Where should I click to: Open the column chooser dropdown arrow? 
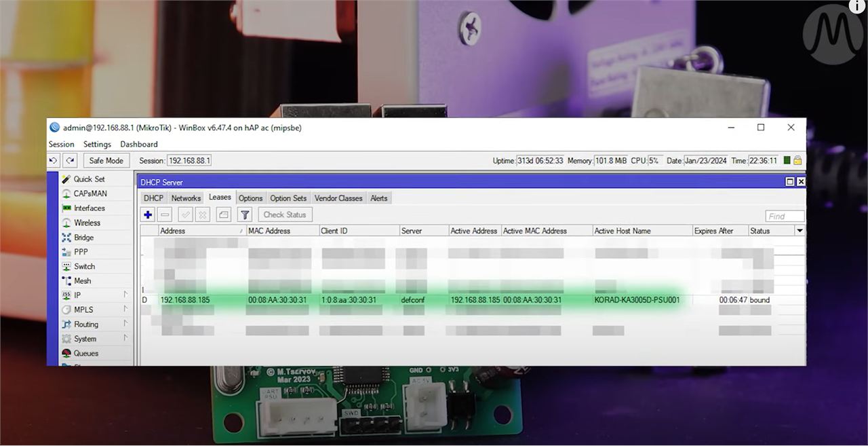tap(800, 231)
